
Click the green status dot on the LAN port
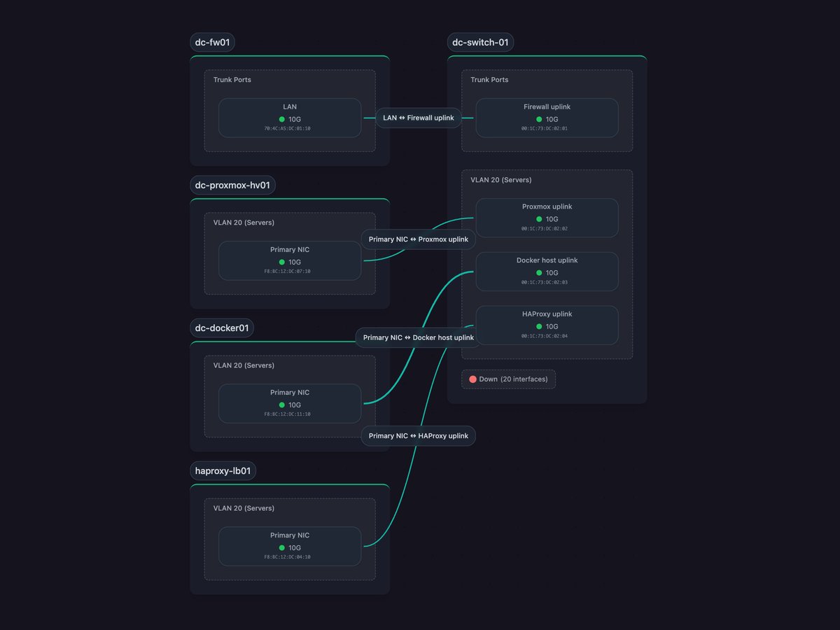coord(282,120)
